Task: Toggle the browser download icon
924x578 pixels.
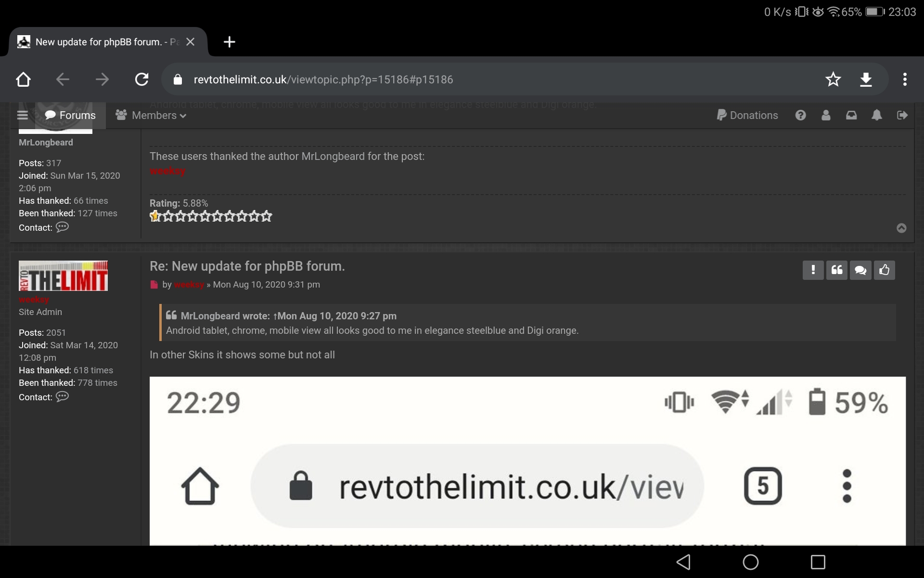Action: (x=867, y=79)
